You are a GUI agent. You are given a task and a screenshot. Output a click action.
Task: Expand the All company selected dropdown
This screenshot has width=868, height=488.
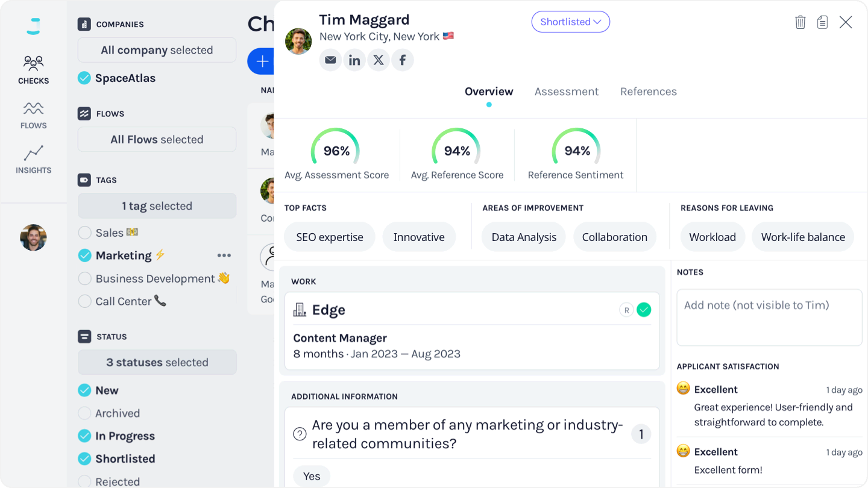(x=157, y=50)
